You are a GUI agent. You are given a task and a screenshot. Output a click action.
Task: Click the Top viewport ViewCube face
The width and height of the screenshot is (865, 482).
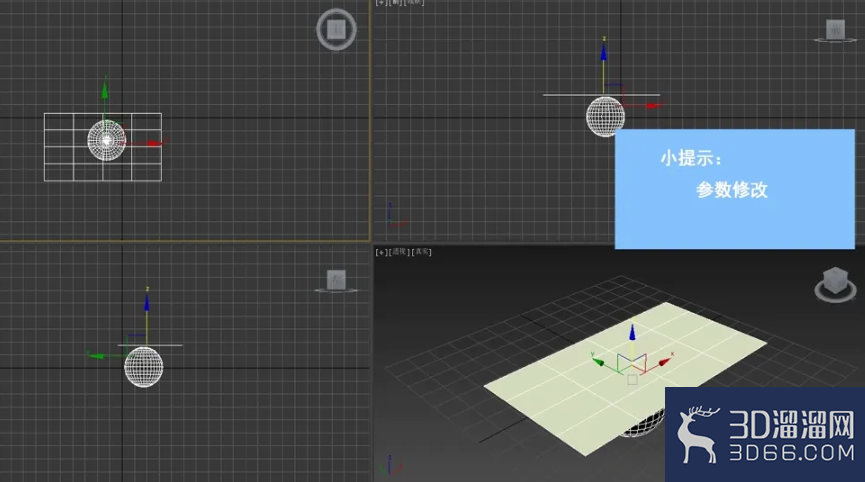(x=336, y=29)
